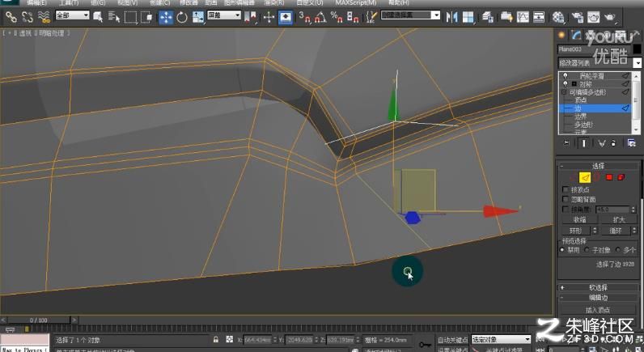The height and width of the screenshot is (352, 644).
Task: Open the MAXScript(M) menu
Action: pos(356,3)
